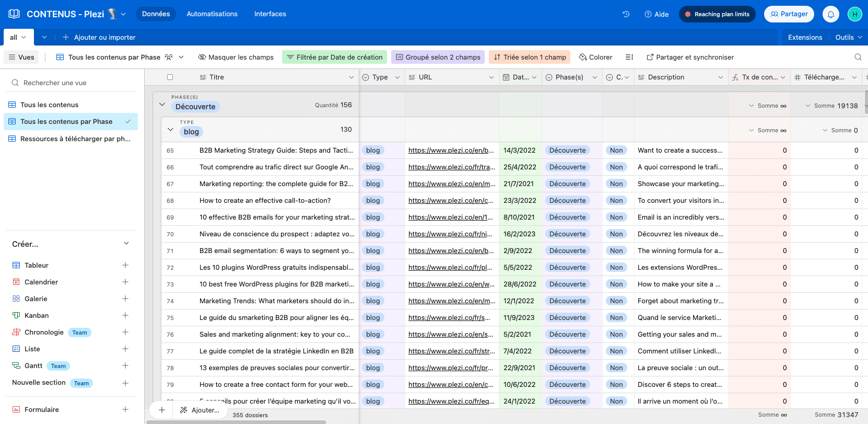Open URL column dropdown arrow
Screen dimensions: 868x424
(x=491, y=77)
